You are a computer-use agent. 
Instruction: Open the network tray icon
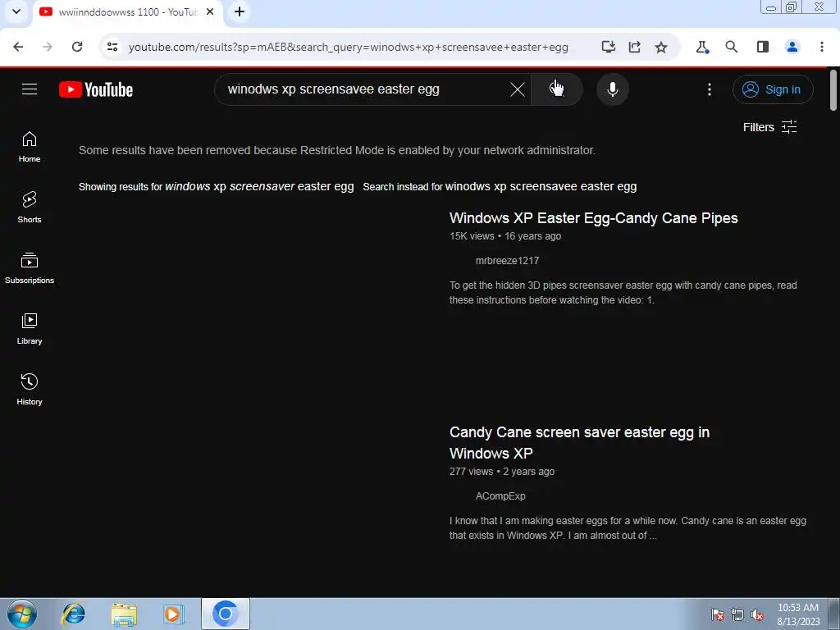(x=737, y=614)
